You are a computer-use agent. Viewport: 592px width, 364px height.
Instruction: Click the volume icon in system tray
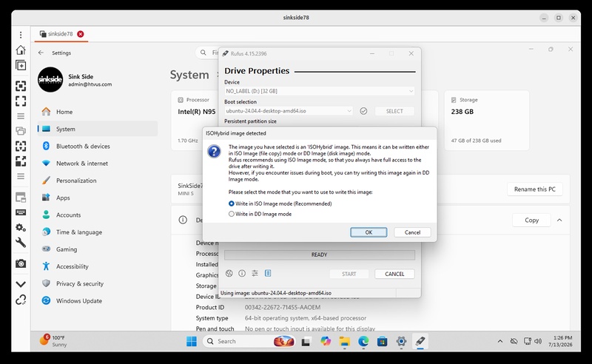click(x=538, y=341)
